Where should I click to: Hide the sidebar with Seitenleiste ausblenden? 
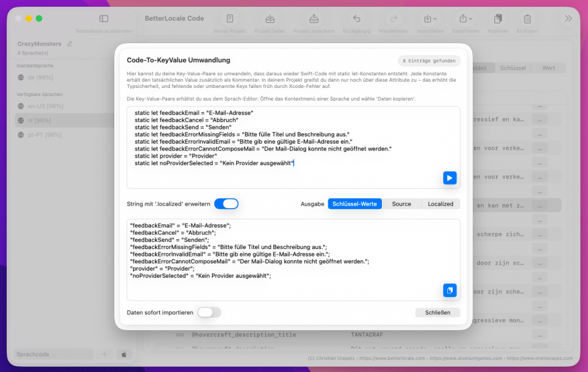pyautogui.click(x=103, y=19)
